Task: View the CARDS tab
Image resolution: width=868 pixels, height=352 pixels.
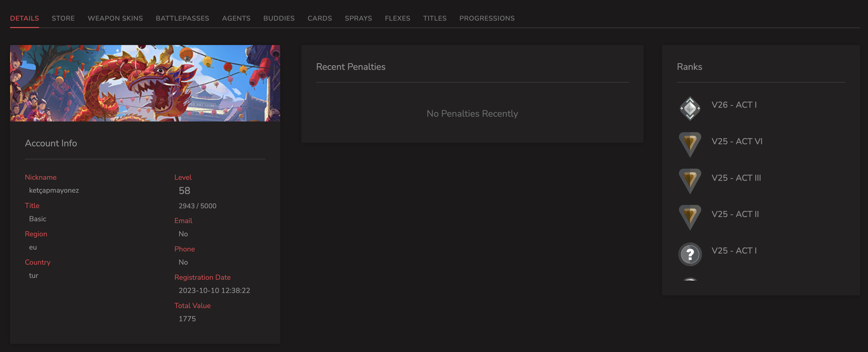Action: 320,18
